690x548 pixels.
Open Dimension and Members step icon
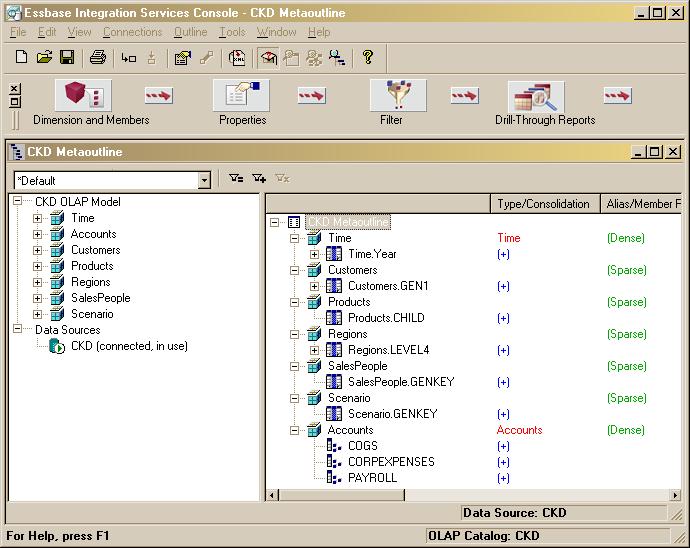tap(83, 95)
